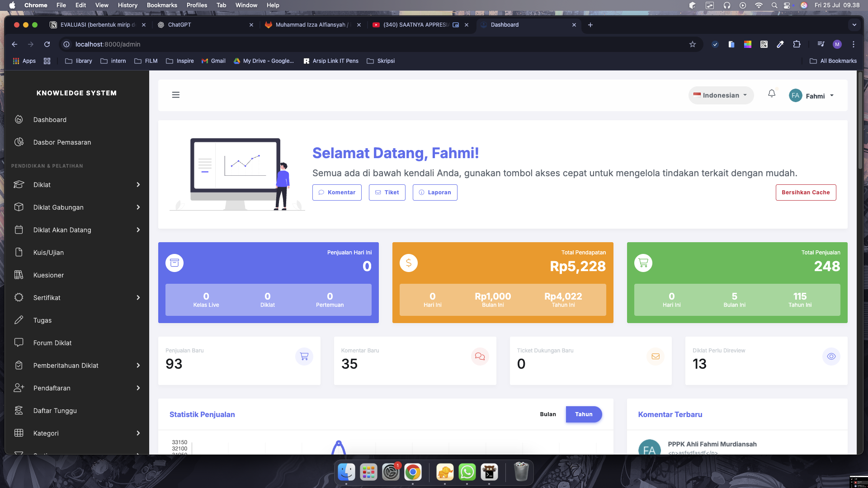
Task: Click the shopping cart icon in Penjualan Baru
Action: coord(304,357)
